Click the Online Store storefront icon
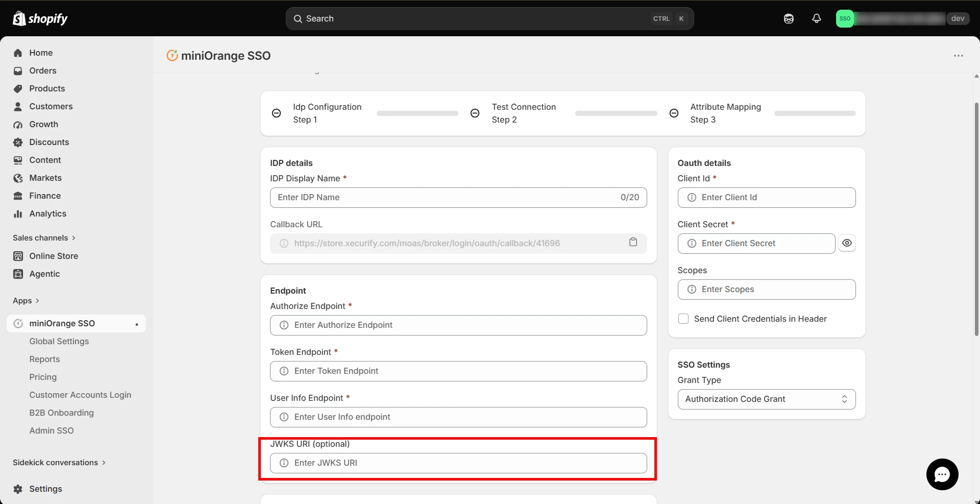The height and width of the screenshot is (504, 980). pyautogui.click(x=18, y=256)
